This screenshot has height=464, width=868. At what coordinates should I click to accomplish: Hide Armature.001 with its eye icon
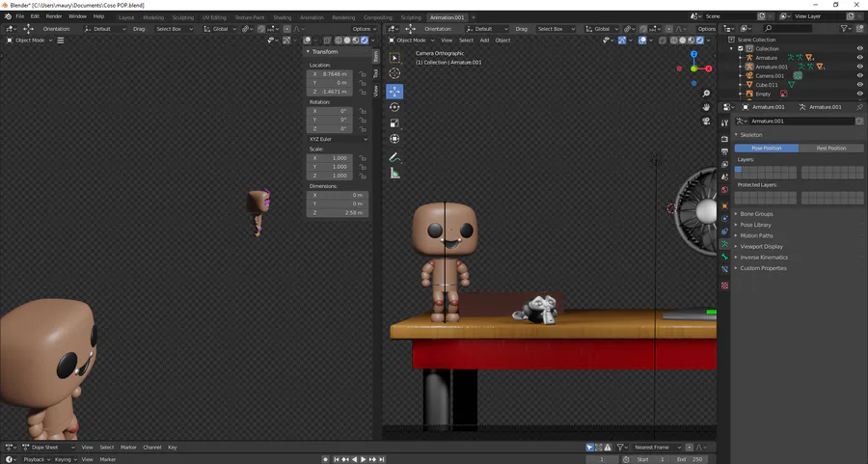click(x=859, y=67)
